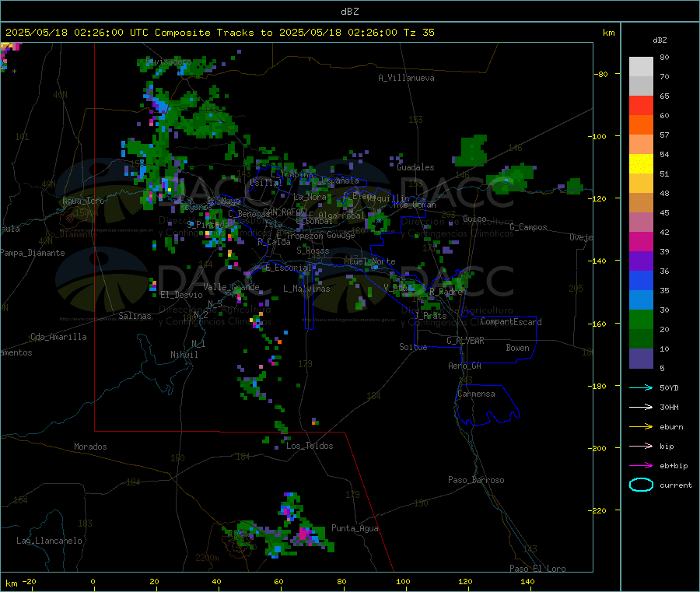Image resolution: width=700 pixels, height=592 pixels.
Task: Click the 100 km tick on bottom axis
Action: point(403,581)
